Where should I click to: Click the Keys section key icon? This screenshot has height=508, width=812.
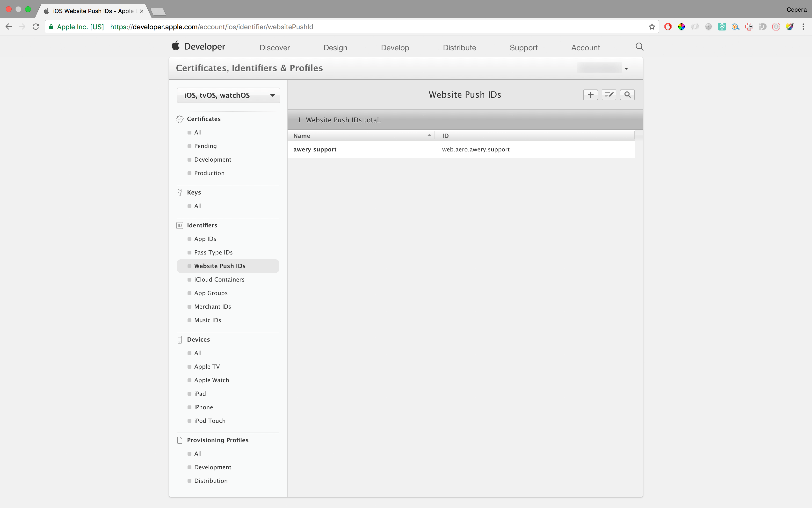(x=180, y=193)
